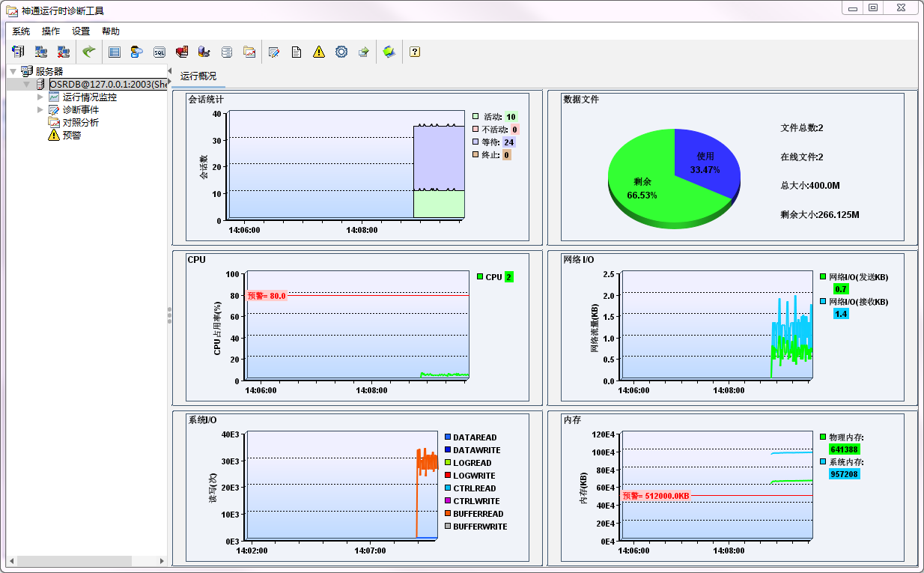Click the question mark help icon
The image size is (924, 573).
(x=414, y=52)
